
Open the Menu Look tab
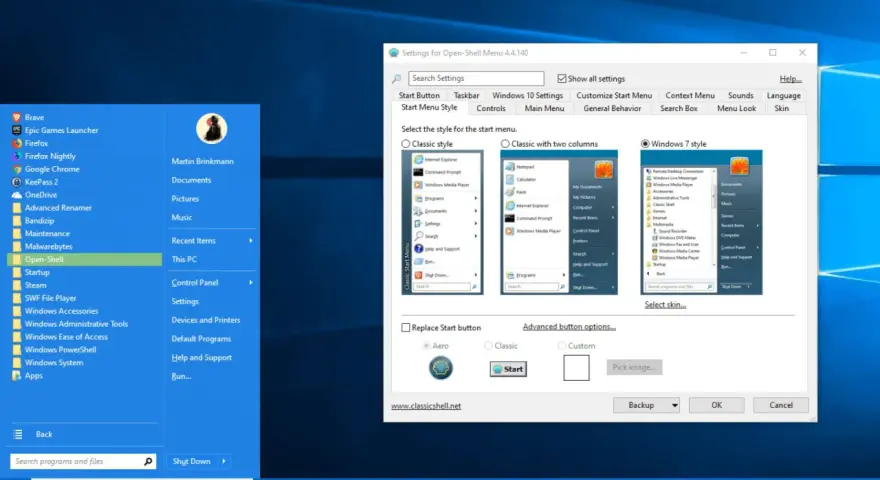736,108
